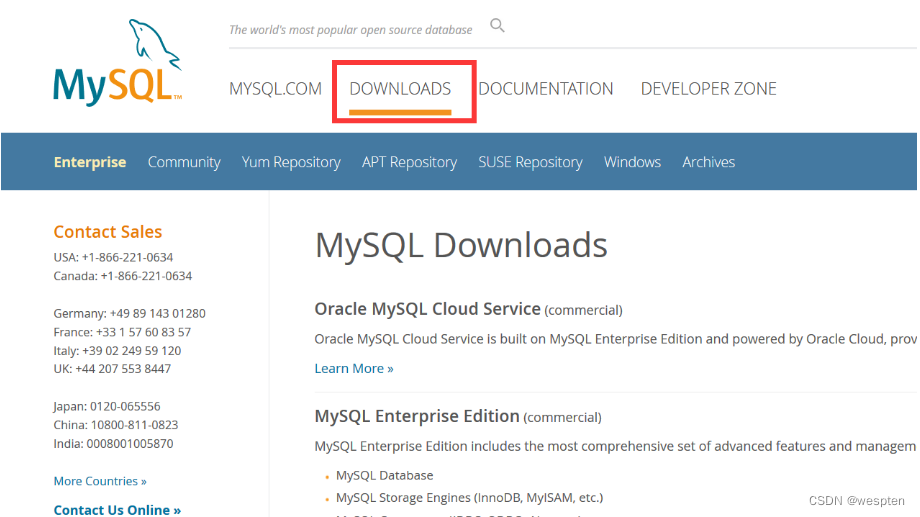Click the Japan phone number line
Image resolution: width=920 pixels, height=517 pixels.
click(x=107, y=407)
